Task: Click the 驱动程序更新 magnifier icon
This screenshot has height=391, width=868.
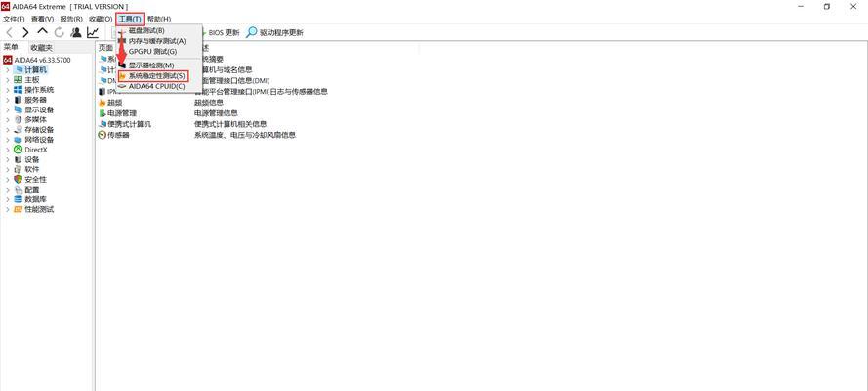Action: tap(251, 32)
